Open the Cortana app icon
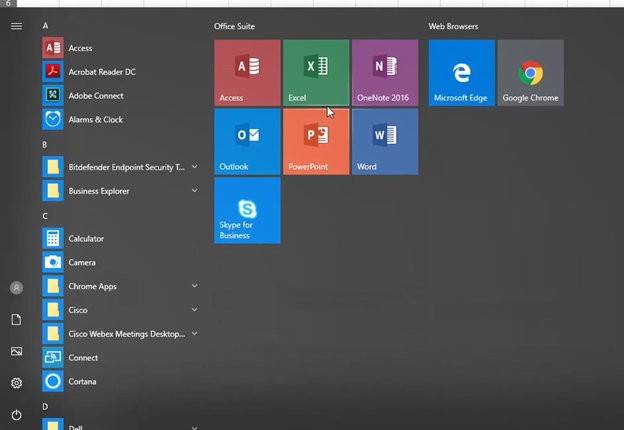 [x=53, y=381]
